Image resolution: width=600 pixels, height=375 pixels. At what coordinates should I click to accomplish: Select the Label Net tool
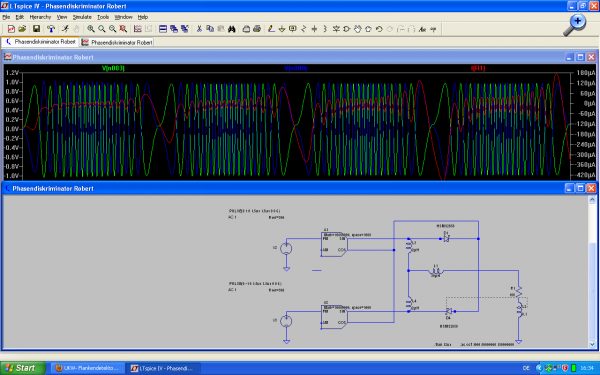pyautogui.click(x=293, y=29)
